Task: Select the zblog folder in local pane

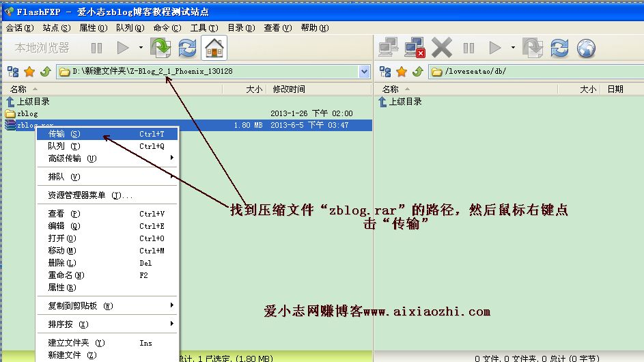Action: coord(22,114)
